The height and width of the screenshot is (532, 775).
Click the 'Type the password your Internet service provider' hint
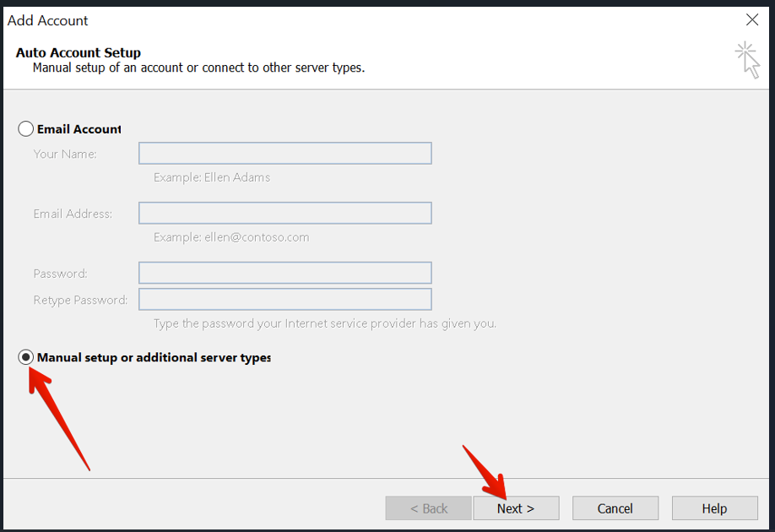pos(325,323)
